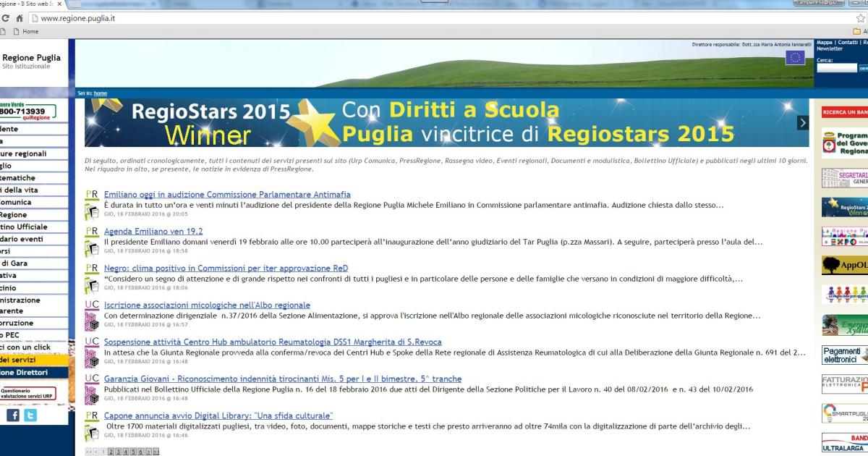Open 'Sospensione attività Centro Hub ambulatorio Reumatologia'
Screen dimensions: 868x456
[273, 342]
